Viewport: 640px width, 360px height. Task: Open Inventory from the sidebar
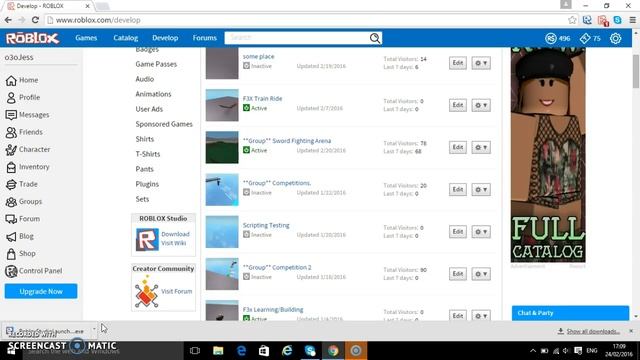(27, 167)
